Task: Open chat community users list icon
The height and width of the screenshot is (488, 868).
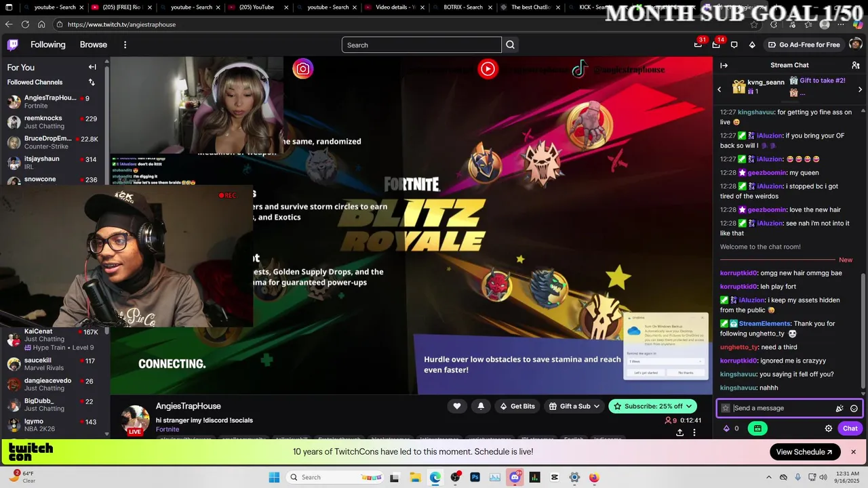Action: [x=856, y=66]
